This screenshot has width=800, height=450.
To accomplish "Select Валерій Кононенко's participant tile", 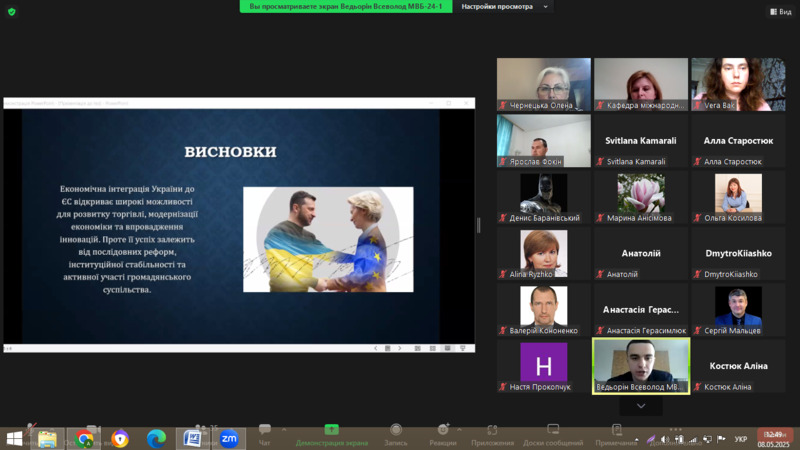I will pos(544,310).
